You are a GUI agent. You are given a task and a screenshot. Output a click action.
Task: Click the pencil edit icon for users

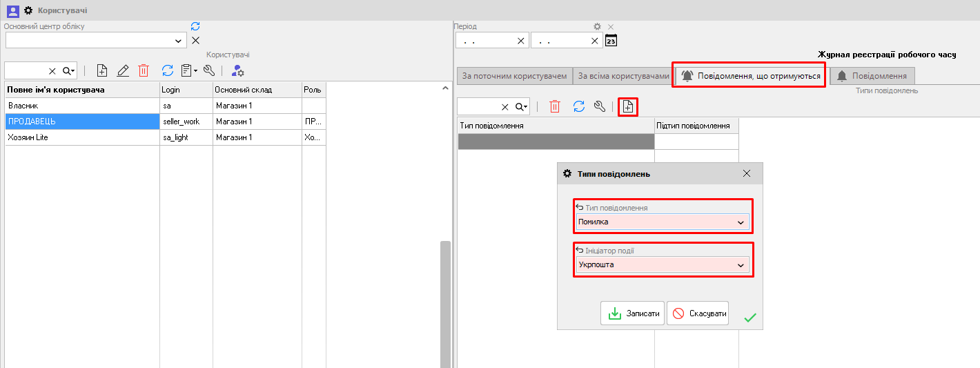point(123,70)
